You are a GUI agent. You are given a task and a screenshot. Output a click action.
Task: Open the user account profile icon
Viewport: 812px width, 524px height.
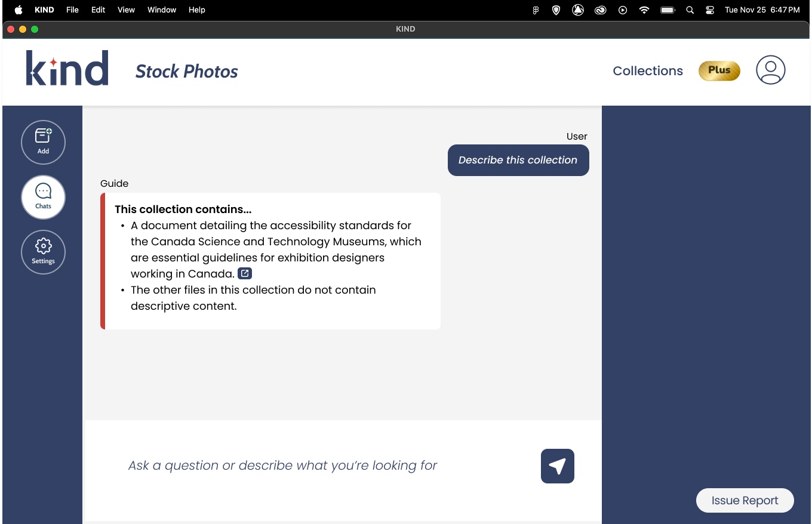pos(770,70)
